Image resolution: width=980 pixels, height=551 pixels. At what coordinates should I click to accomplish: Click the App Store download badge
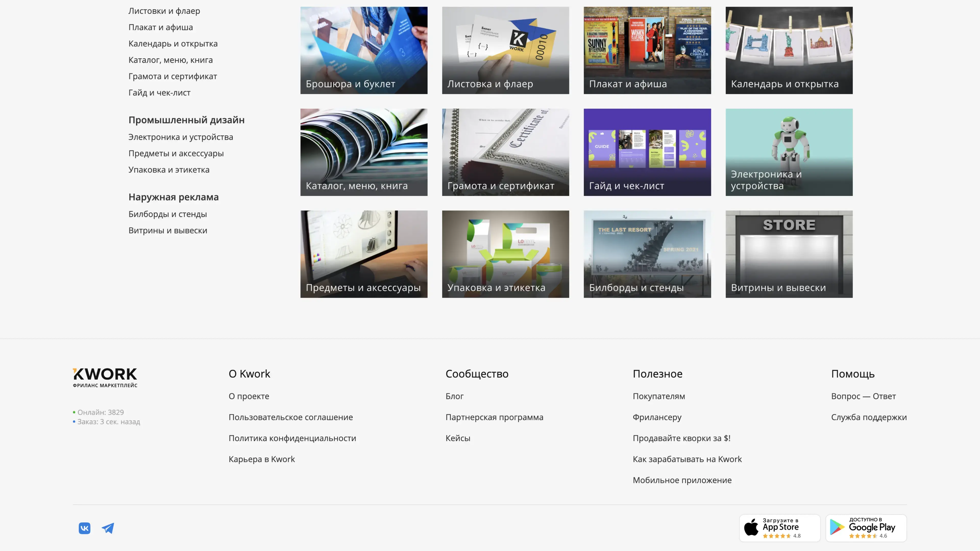pyautogui.click(x=779, y=528)
